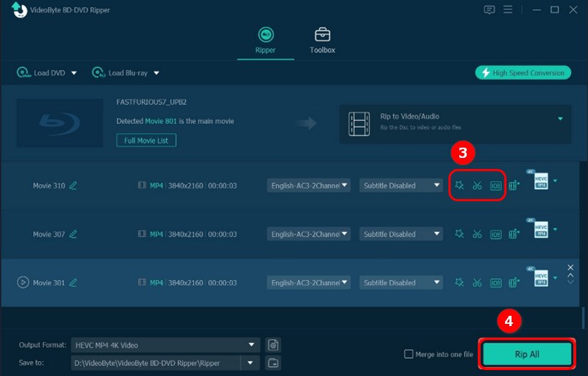Click the enhance video icon for Movie 307
Screen dimensions: 588x376
[513, 234]
